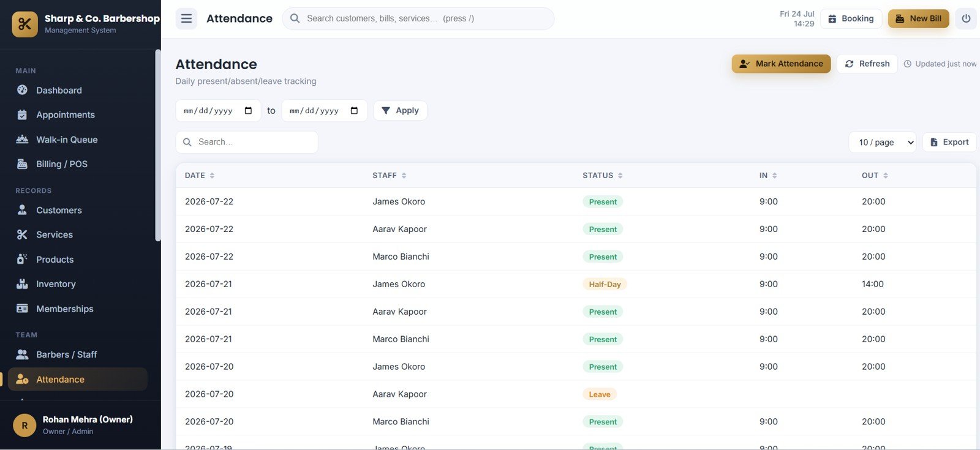This screenshot has height=450, width=980.
Task: Click the Mark Attendance button
Action: click(781, 64)
